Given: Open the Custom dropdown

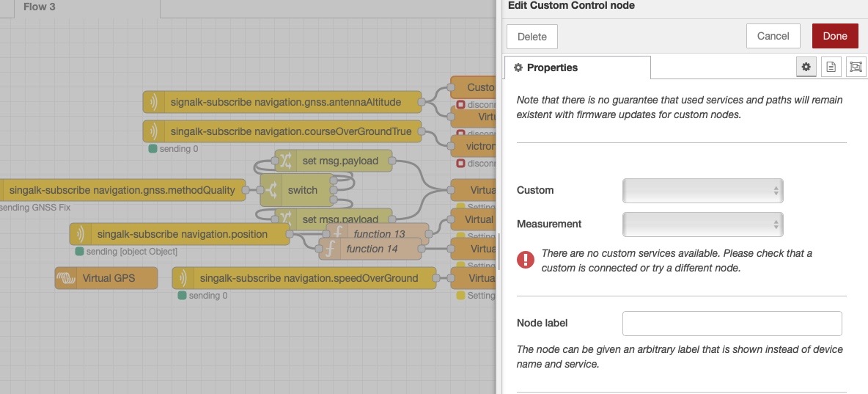Looking at the screenshot, I should pos(702,190).
